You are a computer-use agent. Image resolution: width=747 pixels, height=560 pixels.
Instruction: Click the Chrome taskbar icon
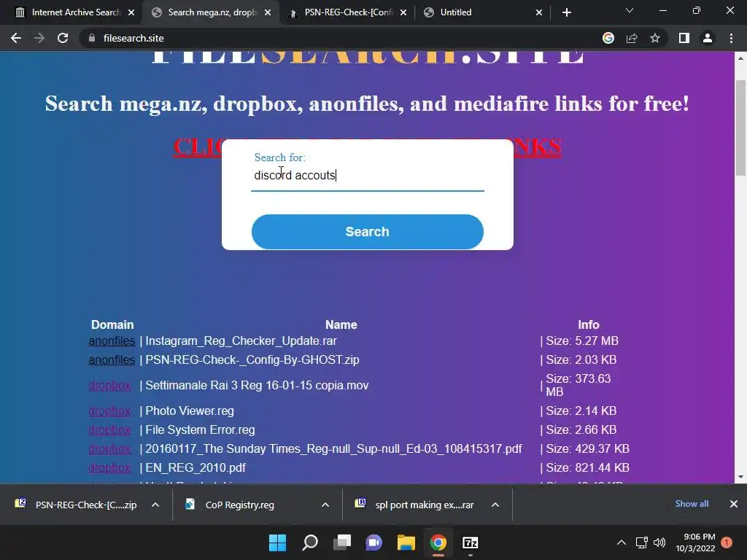point(438,542)
